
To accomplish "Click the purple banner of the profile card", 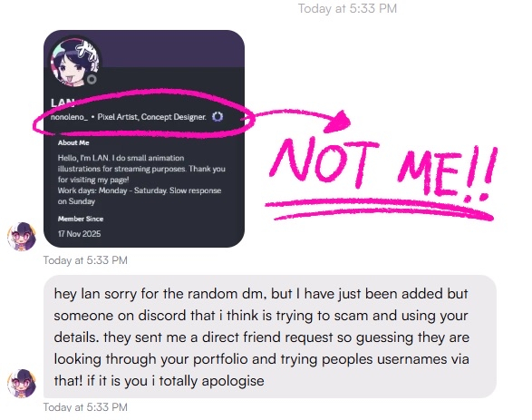I will pos(173,49).
